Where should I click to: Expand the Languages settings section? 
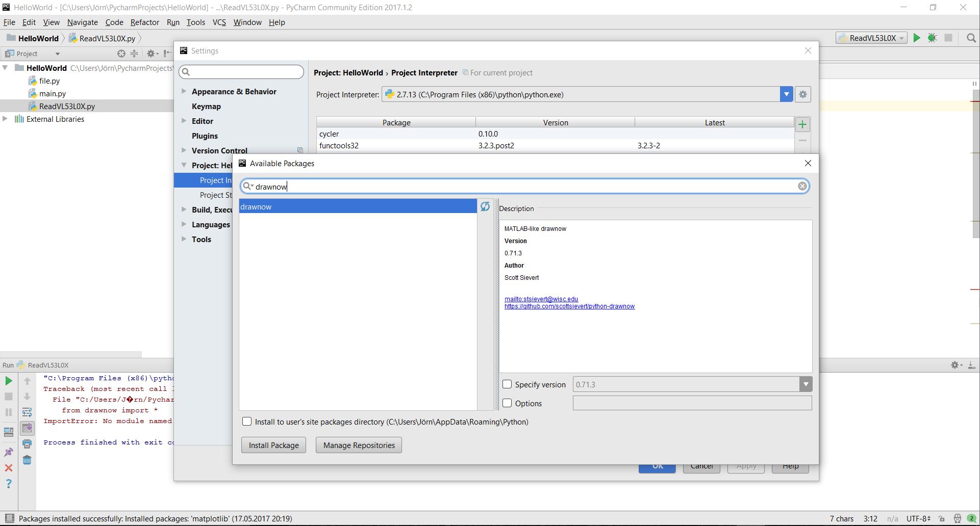coord(184,224)
